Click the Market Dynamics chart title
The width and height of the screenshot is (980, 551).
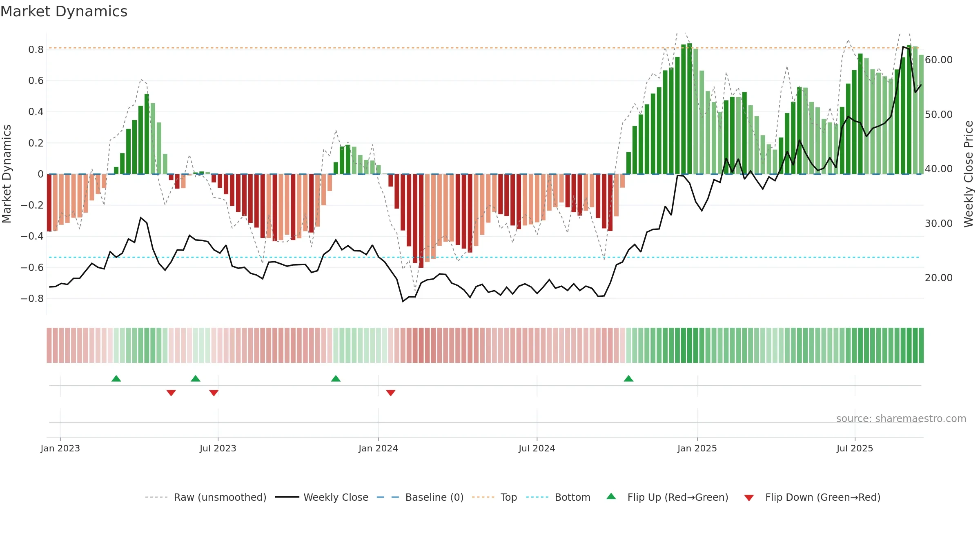pos(64,11)
